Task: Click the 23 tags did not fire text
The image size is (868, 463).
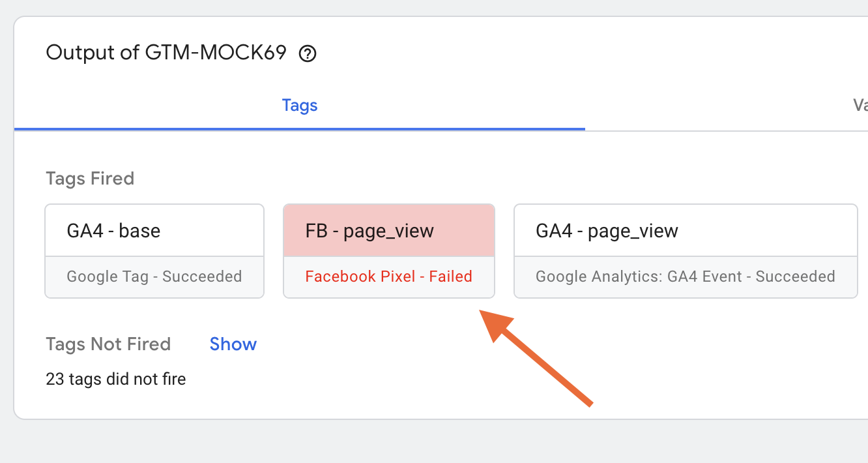Action: pyautogui.click(x=115, y=379)
